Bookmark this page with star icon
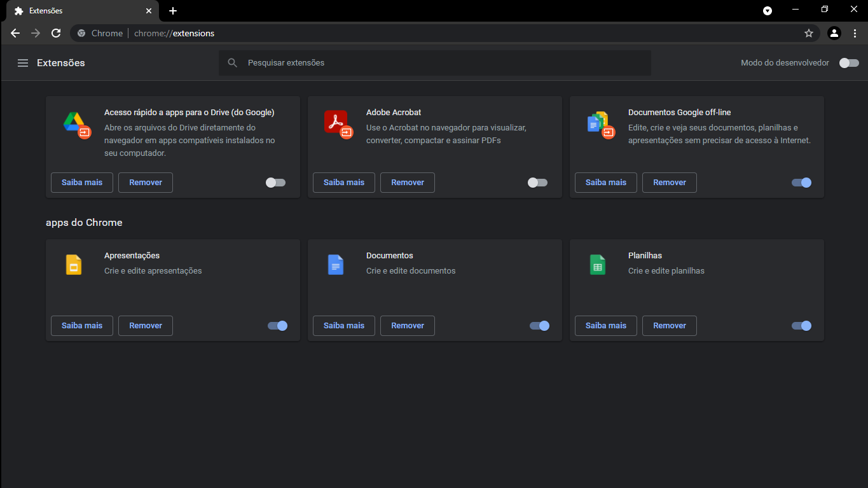 [x=809, y=33]
